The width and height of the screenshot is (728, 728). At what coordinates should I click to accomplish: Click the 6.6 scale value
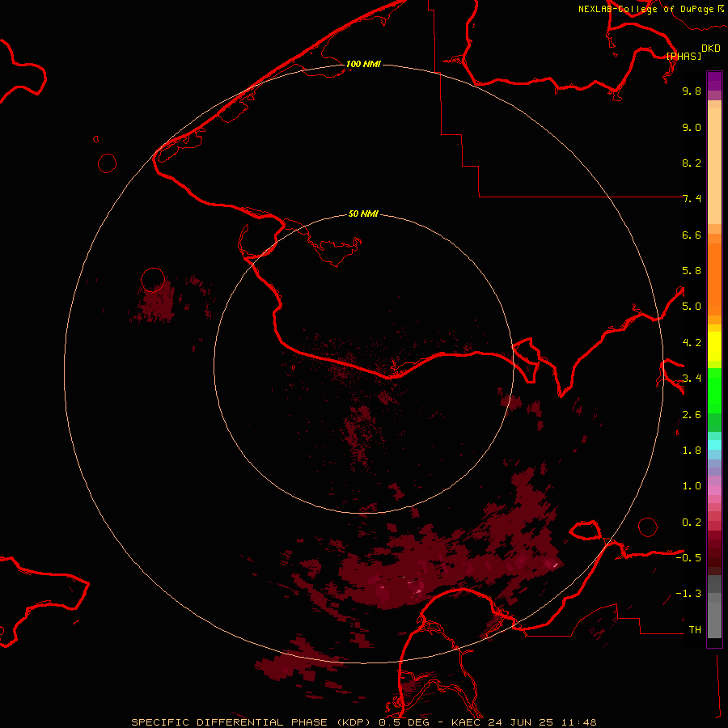[x=692, y=235]
